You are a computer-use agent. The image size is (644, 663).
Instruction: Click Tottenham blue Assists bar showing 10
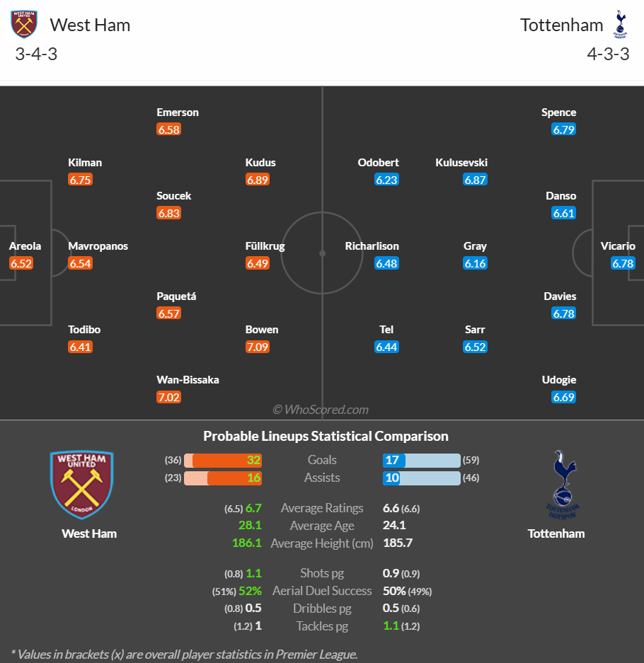tap(391, 478)
